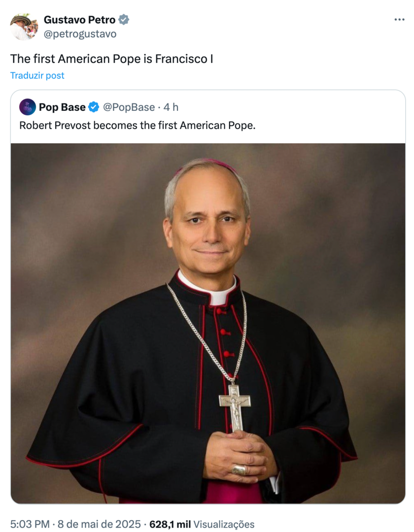Click the 628,1 mil view count
414x532 pixels.
[170, 524]
